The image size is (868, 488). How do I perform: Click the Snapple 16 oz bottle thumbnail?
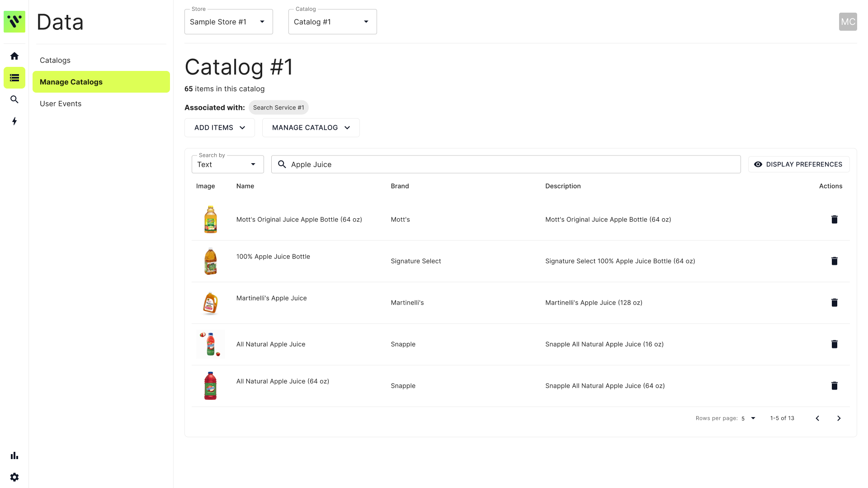coord(211,344)
